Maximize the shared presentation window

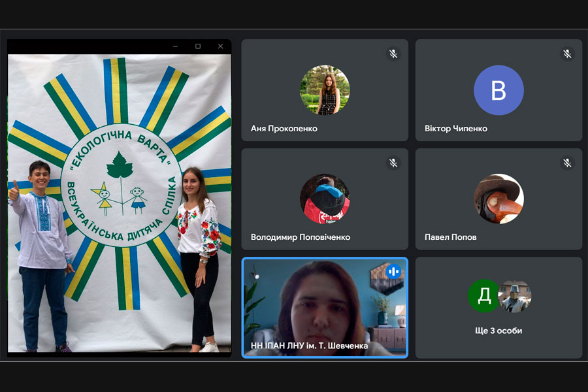pos(198,46)
